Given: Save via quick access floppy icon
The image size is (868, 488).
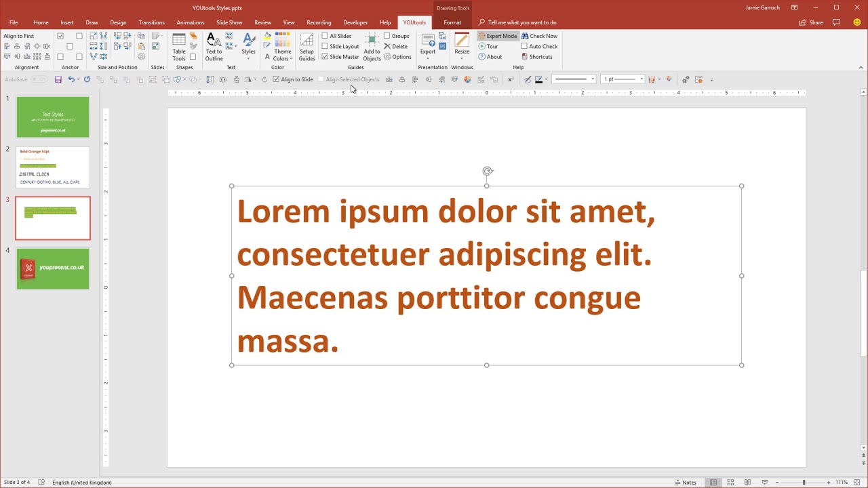Looking at the screenshot, I should [58, 79].
